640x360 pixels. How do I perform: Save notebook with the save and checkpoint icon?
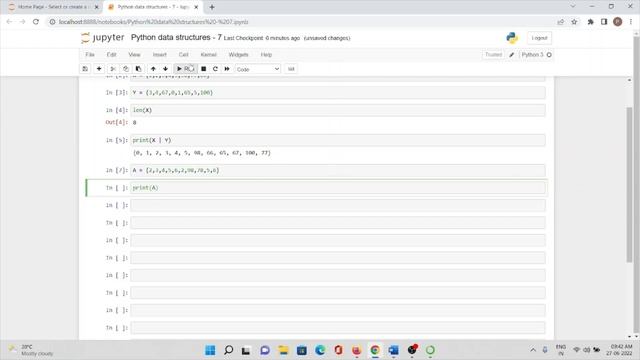(x=85, y=69)
